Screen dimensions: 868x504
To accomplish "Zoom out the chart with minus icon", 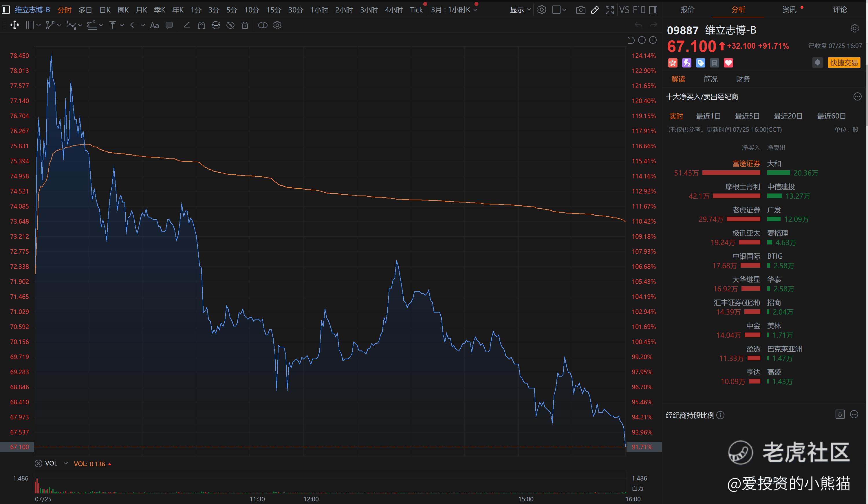I will point(642,40).
